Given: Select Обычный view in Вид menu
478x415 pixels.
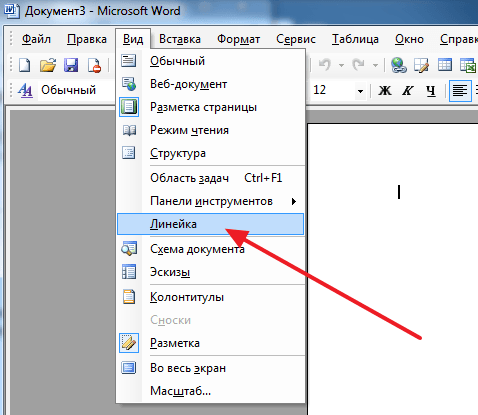Looking at the screenshot, I should 211,61.
